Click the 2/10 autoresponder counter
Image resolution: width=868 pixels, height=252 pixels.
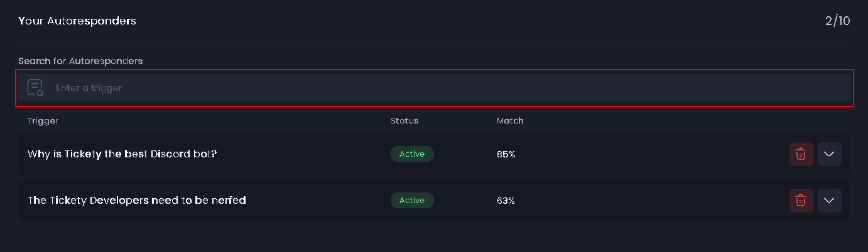[x=837, y=21]
